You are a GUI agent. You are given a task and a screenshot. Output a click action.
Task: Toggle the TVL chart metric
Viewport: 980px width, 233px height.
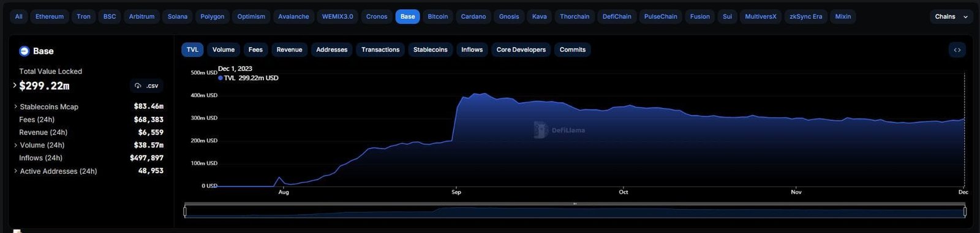click(x=192, y=50)
